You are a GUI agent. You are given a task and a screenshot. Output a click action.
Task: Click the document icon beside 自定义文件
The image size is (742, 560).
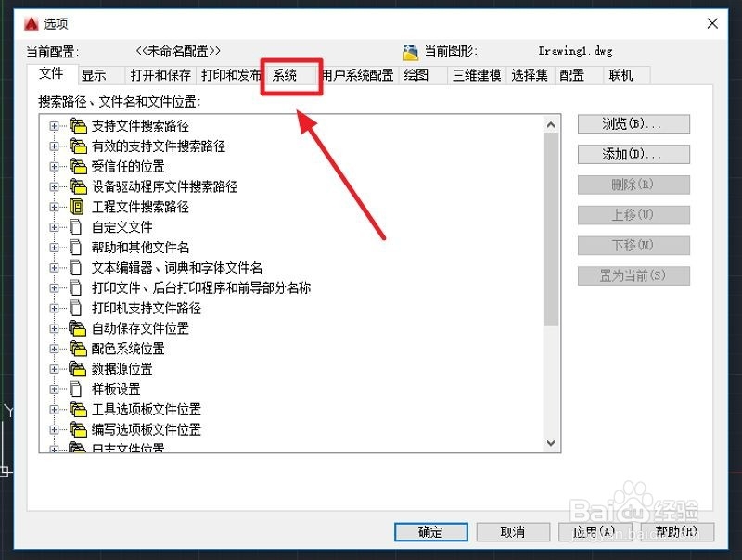tap(76, 227)
